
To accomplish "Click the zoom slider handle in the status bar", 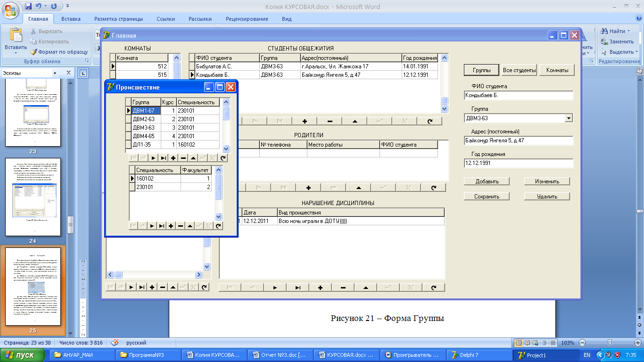I will point(610,343).
